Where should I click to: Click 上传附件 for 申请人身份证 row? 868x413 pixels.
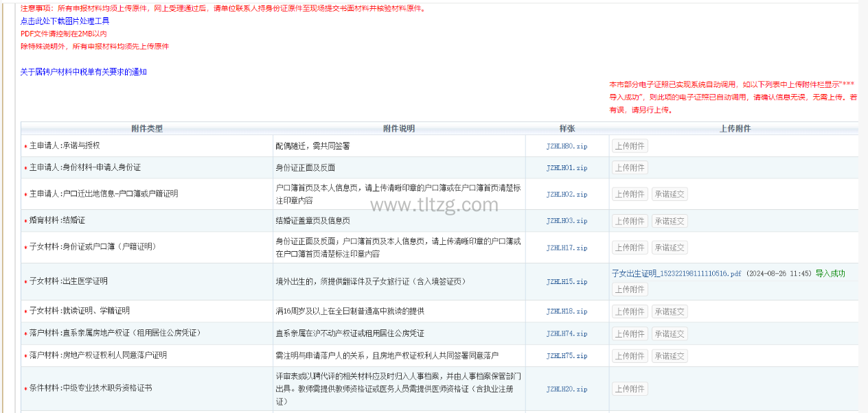point(630,168)
